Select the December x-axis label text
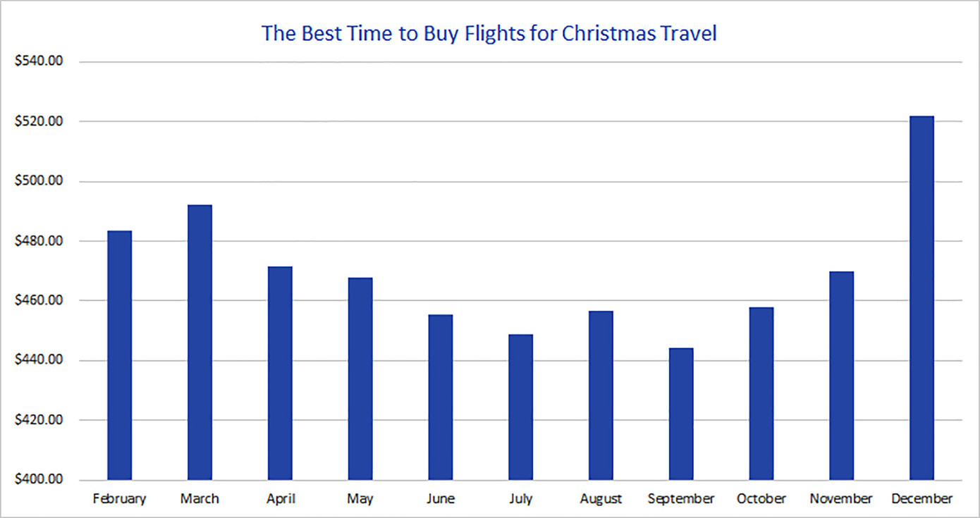980x518 pixels. (921, 499)
